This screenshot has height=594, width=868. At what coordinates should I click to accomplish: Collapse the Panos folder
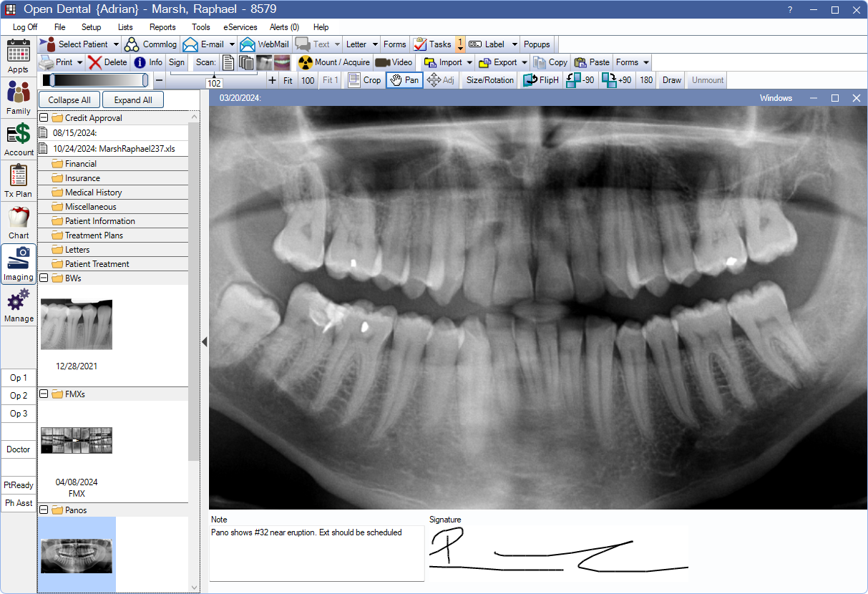44,510
